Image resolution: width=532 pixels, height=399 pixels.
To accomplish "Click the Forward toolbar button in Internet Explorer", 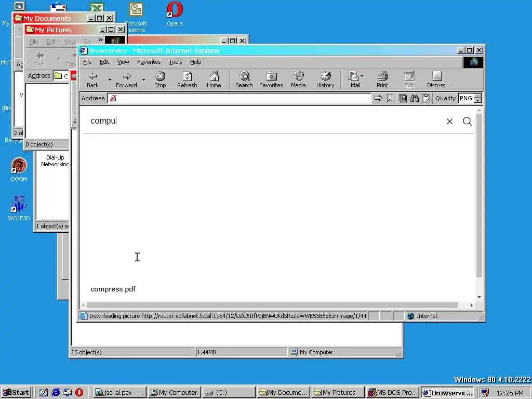I will point(127,79).
